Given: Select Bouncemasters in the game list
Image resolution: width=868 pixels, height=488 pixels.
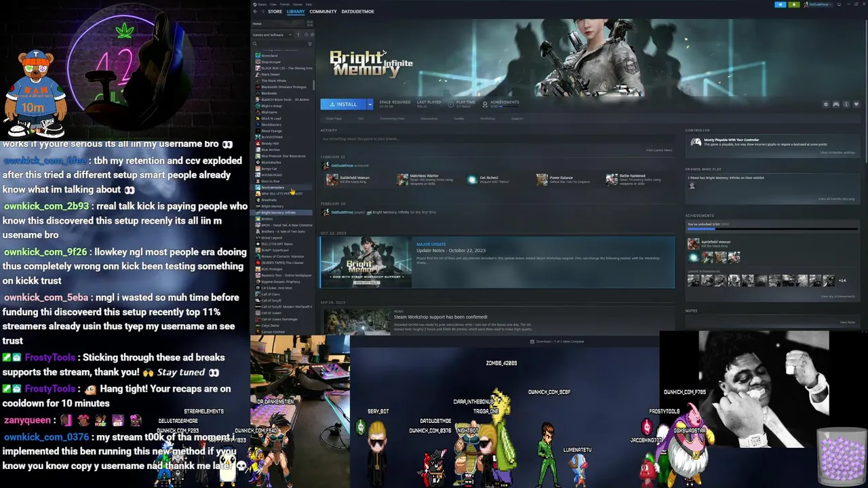Looking at the screenshot, I should coord(281,187).
